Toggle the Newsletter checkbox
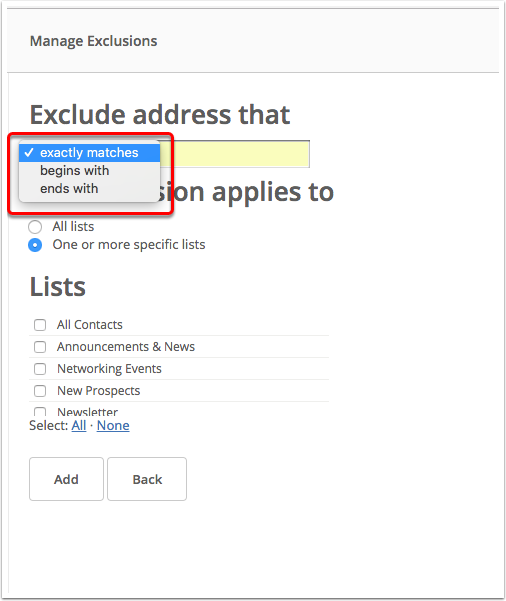The height and width of the screenshot is (601, 506). [40, 412]
